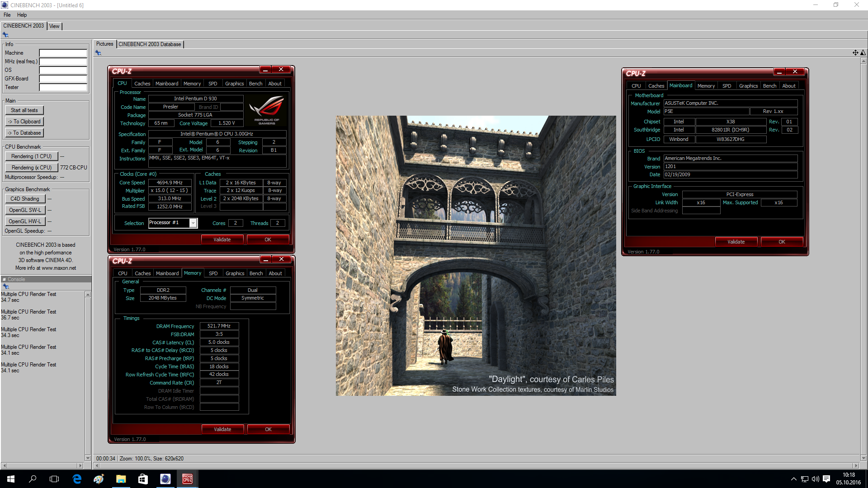Click To Database button

24,133
